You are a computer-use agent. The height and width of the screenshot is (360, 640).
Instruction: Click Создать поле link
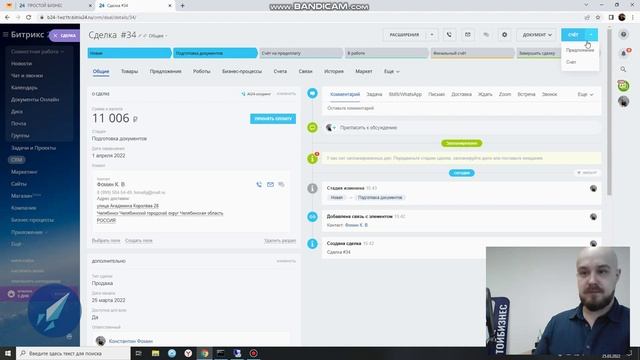click(x=138, y=240)
